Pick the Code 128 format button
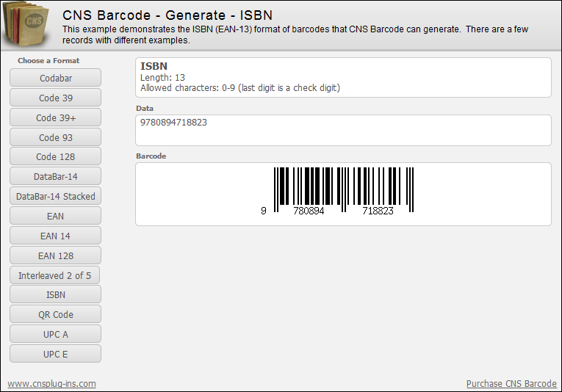This screenshot has width=562, height=392. (56, 156)
